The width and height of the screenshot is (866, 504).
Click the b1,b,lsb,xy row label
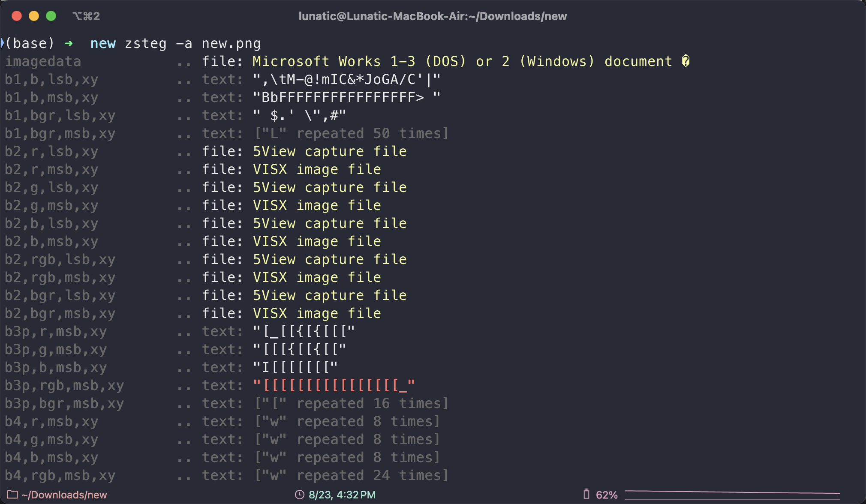coord(51,80)
